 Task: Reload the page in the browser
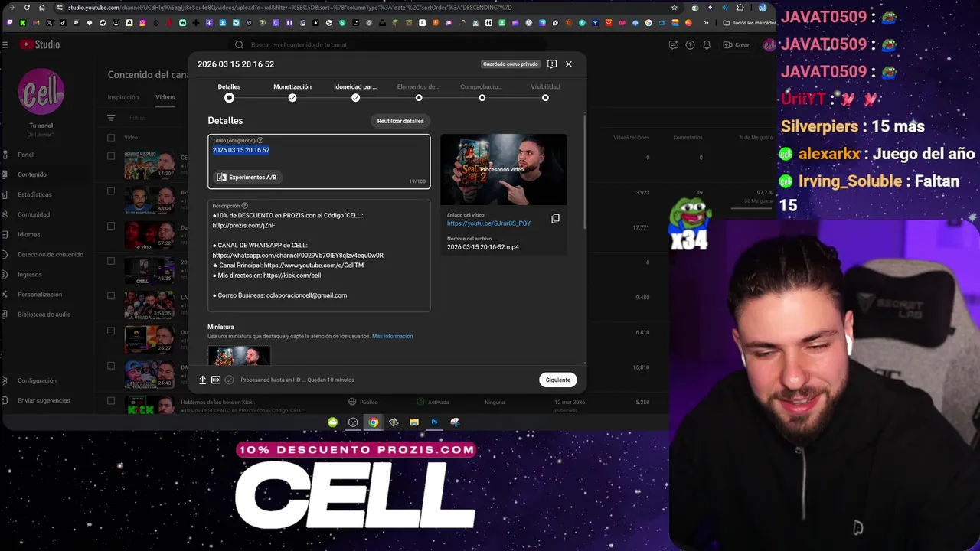pos(27,8)
